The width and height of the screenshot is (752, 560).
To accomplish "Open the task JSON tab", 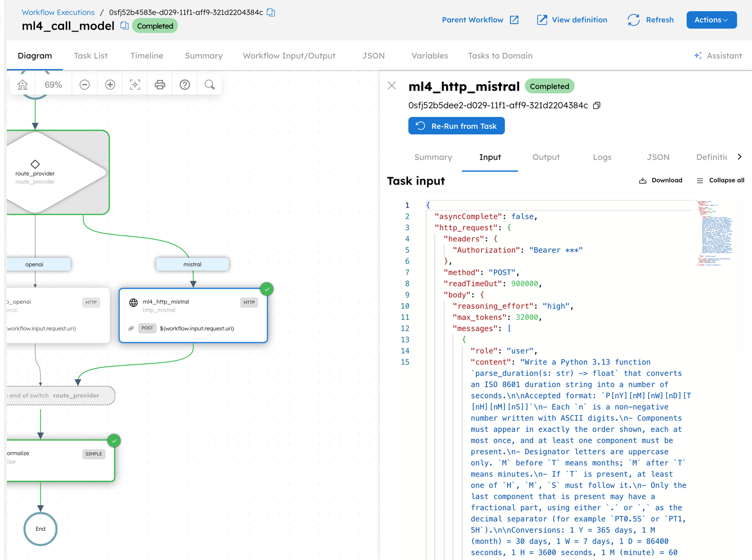I will click(658, 157).
